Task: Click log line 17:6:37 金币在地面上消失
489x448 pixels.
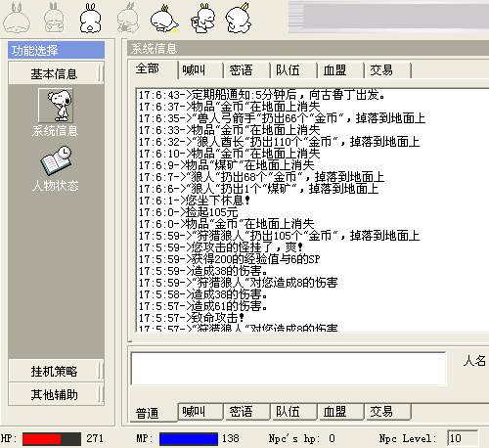Action: tap(229, 107)
